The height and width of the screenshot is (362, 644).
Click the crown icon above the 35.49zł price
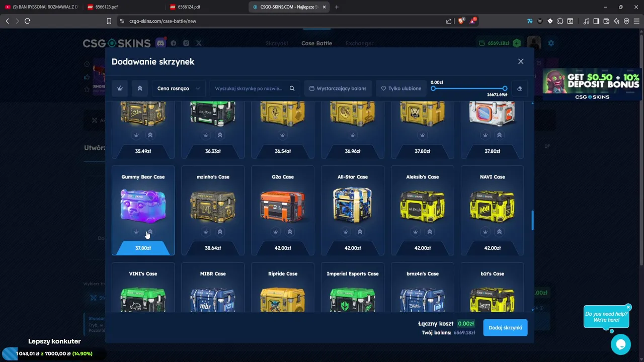tap(136, 135)
